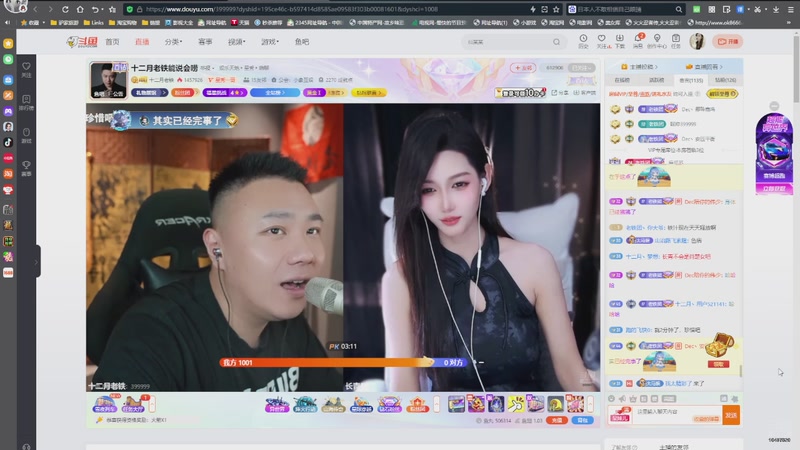Click the follow status button by follower count
Screen dimensions: 800x450
click(x=582, y=67)
